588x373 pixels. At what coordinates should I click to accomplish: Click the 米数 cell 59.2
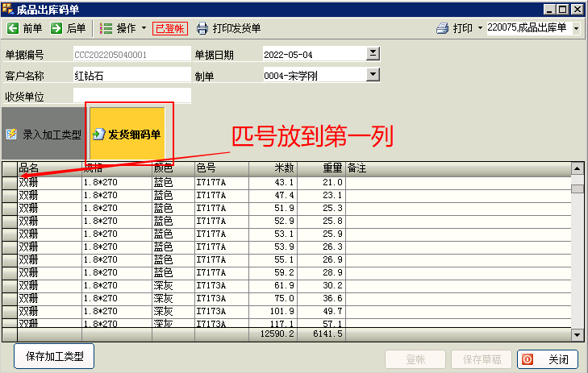[273, 272]
